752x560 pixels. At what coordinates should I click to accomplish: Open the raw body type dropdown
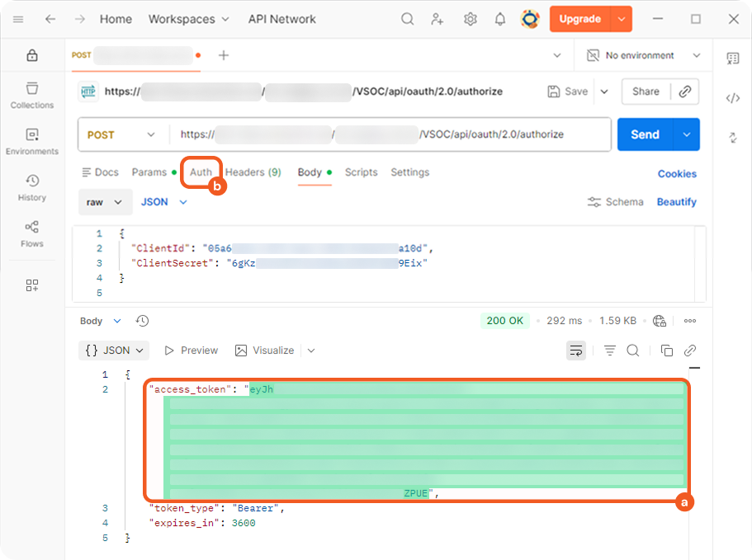coord(106,202)
